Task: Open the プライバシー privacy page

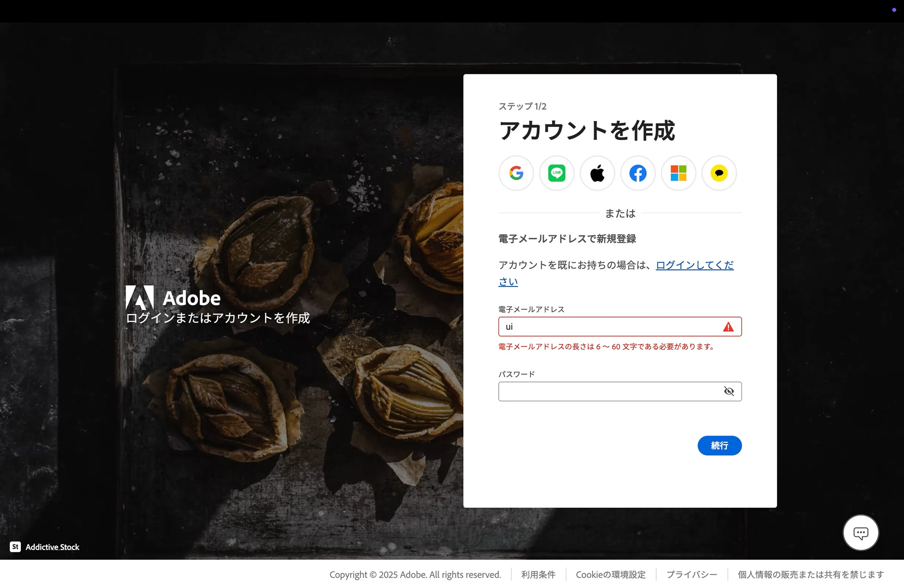Action: [691, 574]
